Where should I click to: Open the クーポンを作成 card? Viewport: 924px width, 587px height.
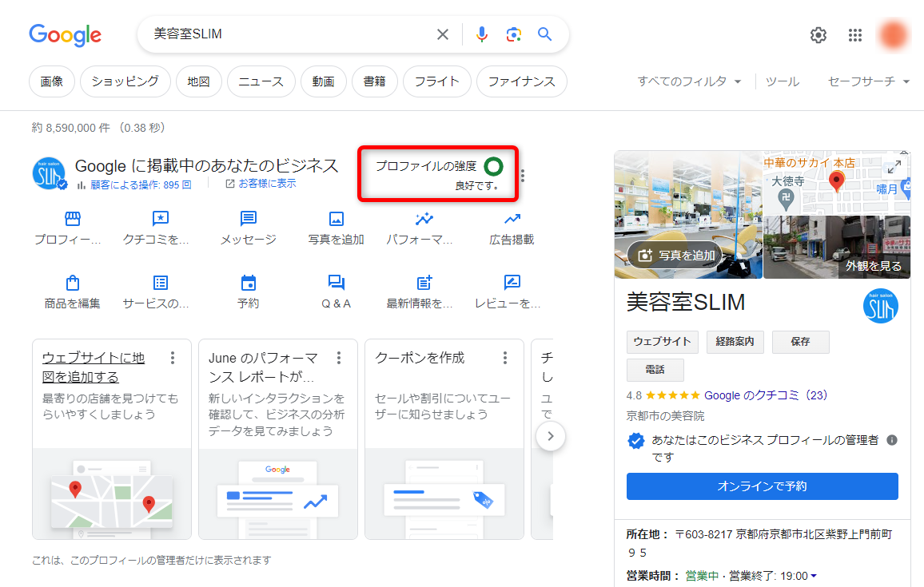coord(444,439)
